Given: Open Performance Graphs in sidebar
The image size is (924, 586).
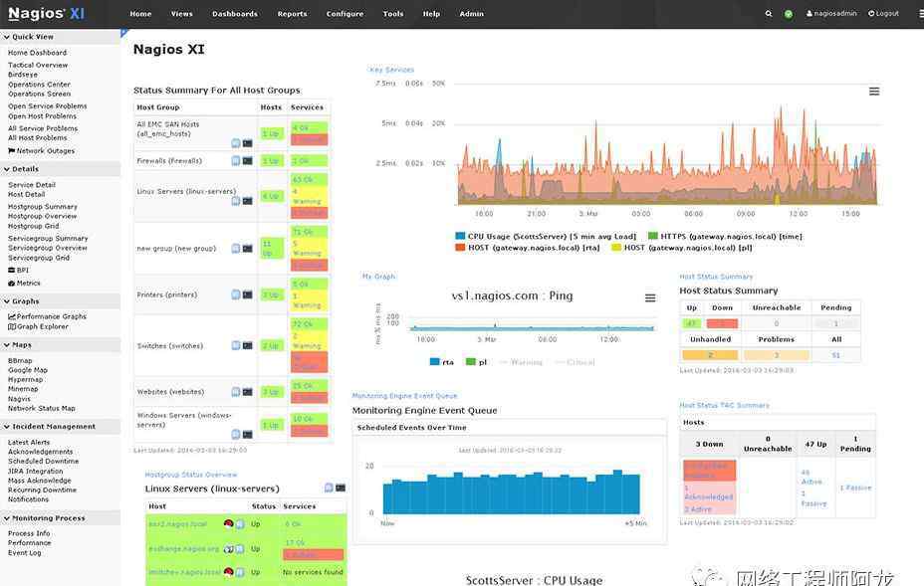Looking at the screenshot, I should pyautogui.click(x=47, y=316).
